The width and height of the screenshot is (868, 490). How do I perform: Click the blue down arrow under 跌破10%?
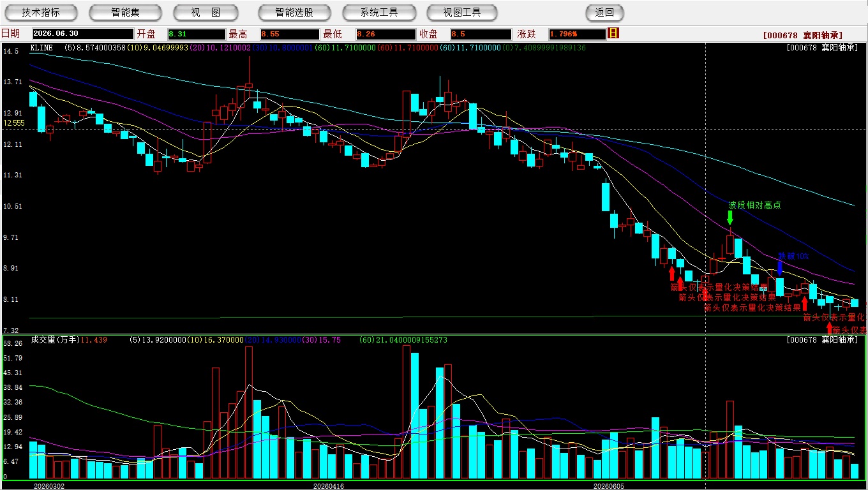780,268
